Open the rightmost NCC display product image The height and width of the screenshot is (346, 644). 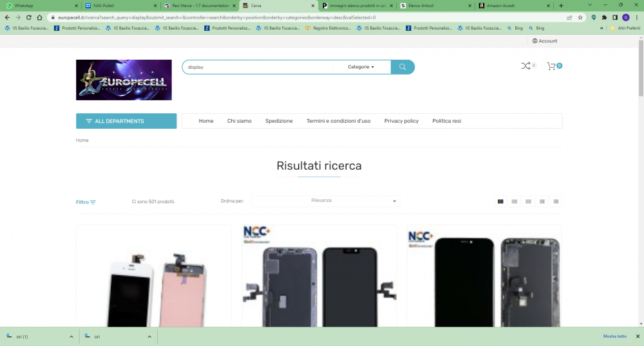click(484, 275)
